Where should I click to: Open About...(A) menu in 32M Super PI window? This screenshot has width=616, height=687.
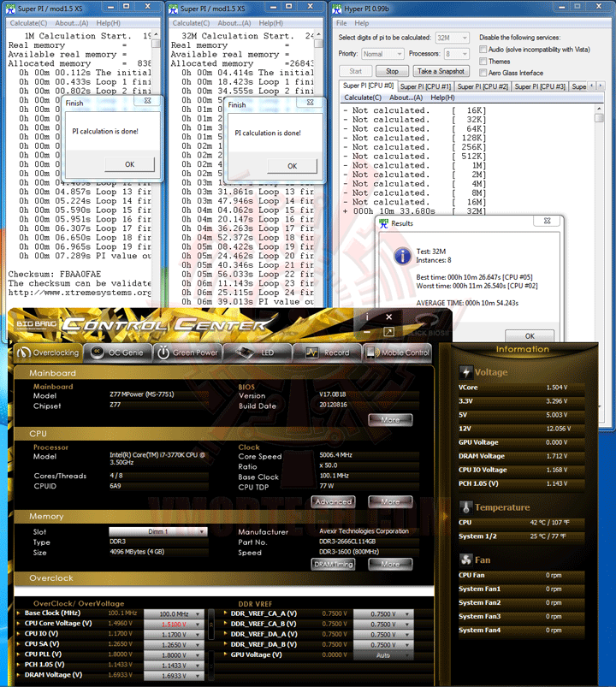pos(234,23)
